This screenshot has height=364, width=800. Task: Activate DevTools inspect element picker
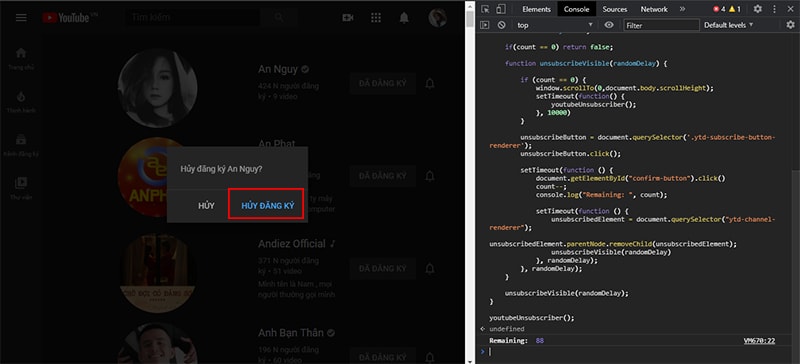coord(485,9)
